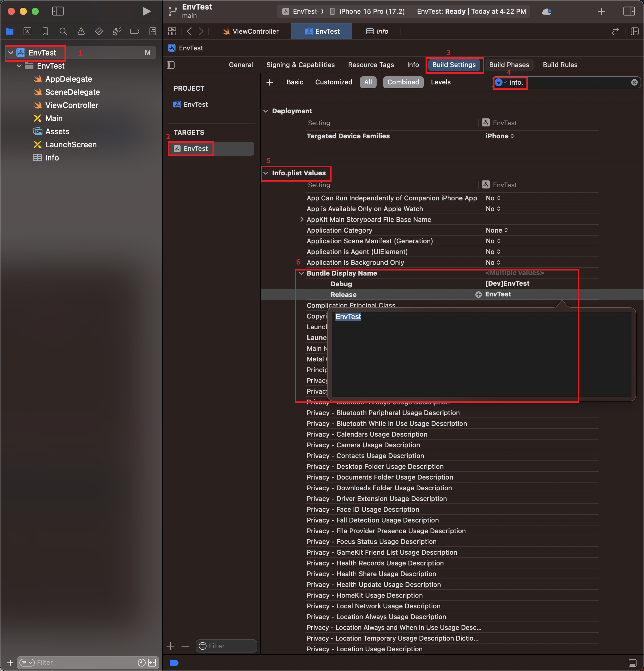This screenshot has width=644, height=671.
Task: Open the Signing & Capabilities tab
Action: click(301, 65)
